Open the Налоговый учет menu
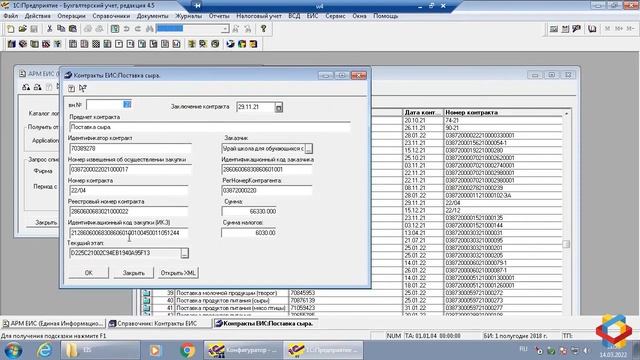This screenshot has width=640, height=360. (x=259, y=16)
